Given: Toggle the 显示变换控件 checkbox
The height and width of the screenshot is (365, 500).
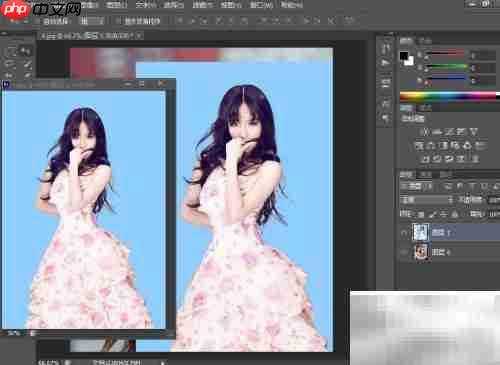Looking at the screenshot, I should click(119, 21).
